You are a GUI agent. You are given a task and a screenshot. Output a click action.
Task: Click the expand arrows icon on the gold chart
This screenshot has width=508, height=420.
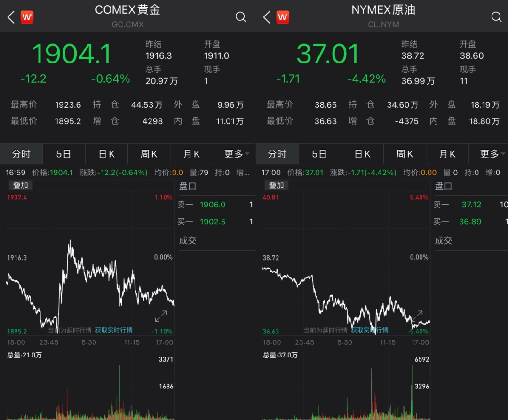pyautogui.click(x=161, y=316)
